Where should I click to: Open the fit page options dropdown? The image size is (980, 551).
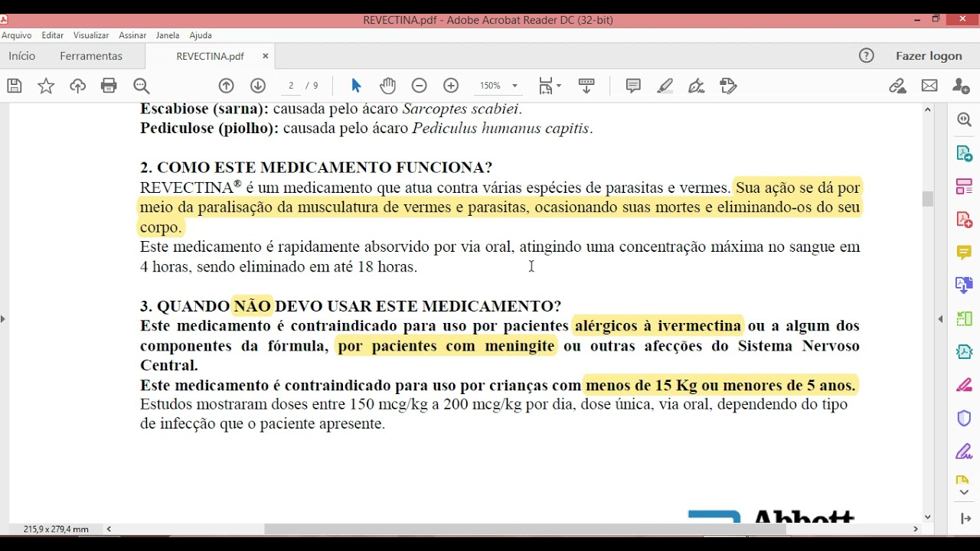(x=550, y=86)
